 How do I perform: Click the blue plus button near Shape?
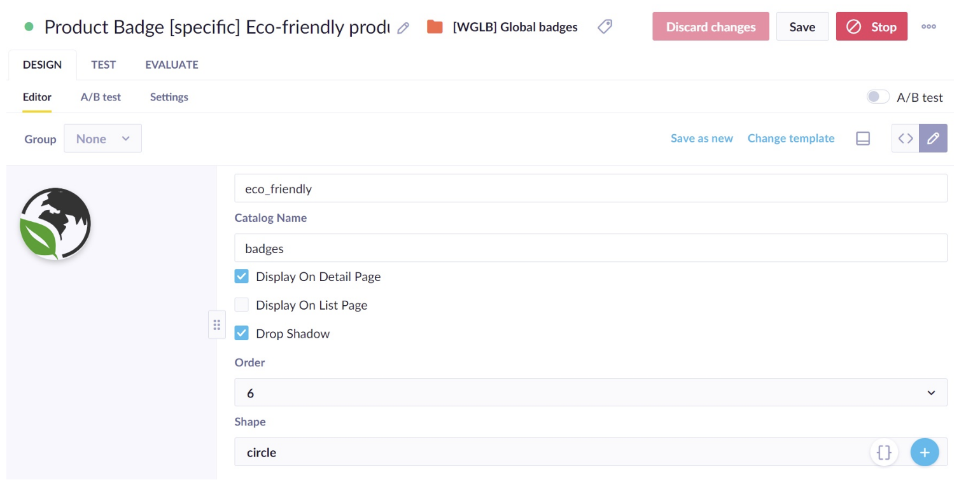[x=925, y=452]
